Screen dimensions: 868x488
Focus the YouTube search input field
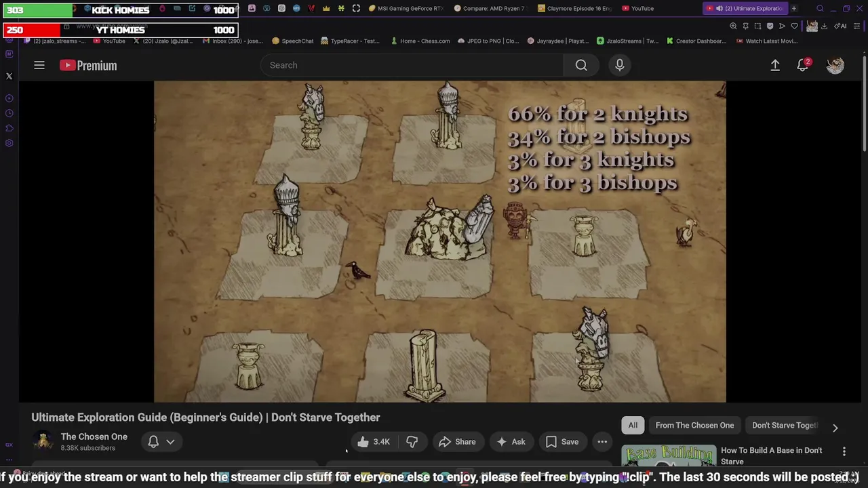[x=412, y=65]
